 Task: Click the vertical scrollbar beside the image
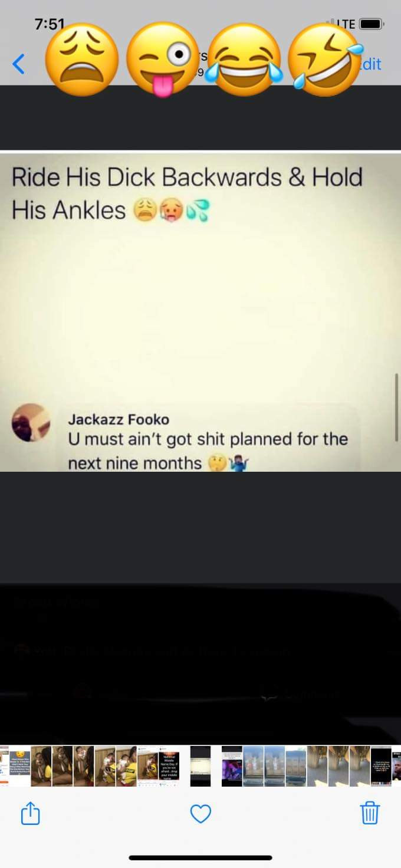coord(396,407)
